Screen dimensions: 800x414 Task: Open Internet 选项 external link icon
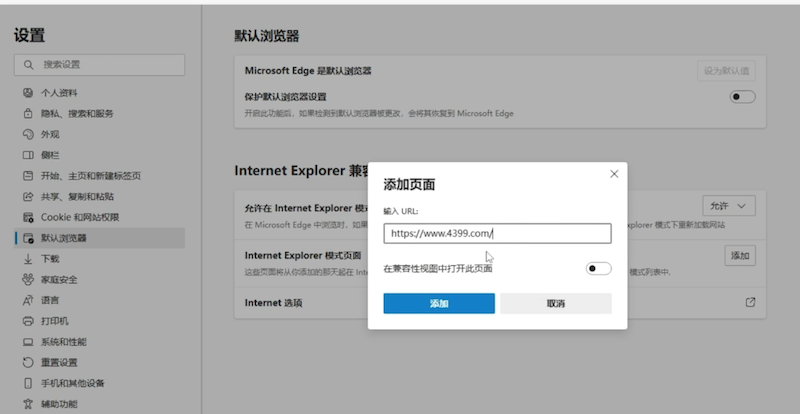750,302
